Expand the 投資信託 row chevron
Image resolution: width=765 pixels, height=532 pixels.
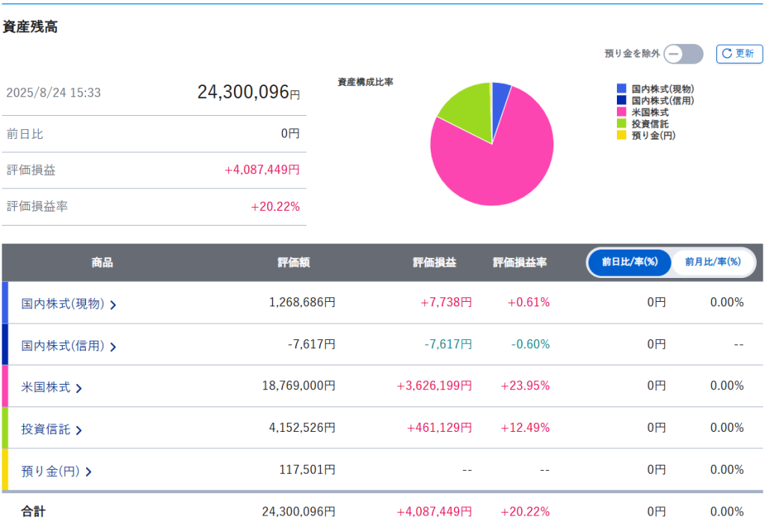pos(79,430)
